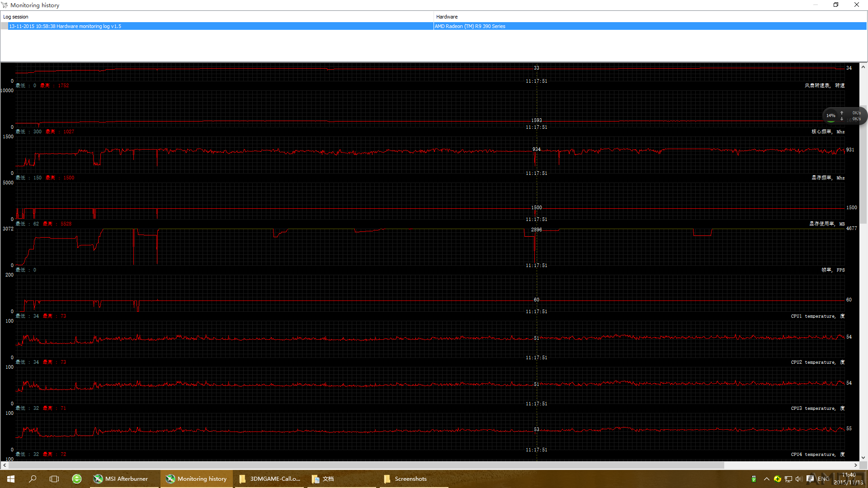Image resolution: width=868 pixels, height=488 pixels.
Task: Open the Windows Start menu
Action: (x=11, y=479)
